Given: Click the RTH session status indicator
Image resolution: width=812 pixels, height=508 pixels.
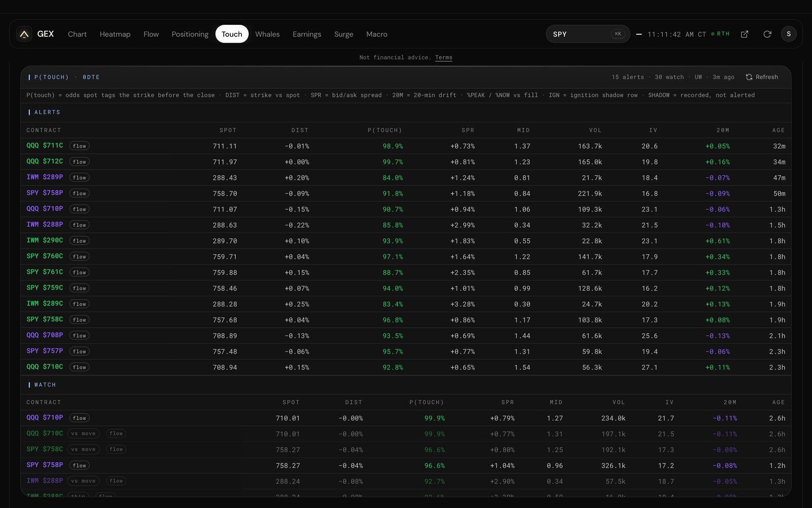Looking at the screenshot, I should point(720,34).
